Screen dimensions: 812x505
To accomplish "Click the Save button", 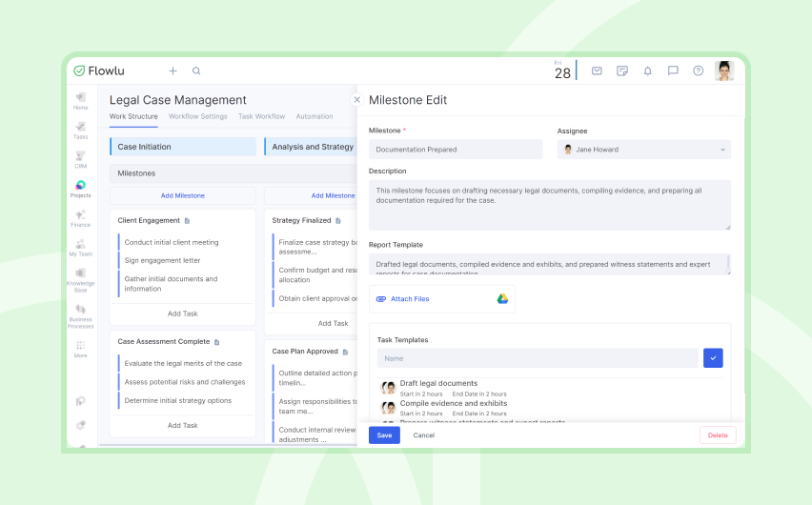I will tap(384, 435).
